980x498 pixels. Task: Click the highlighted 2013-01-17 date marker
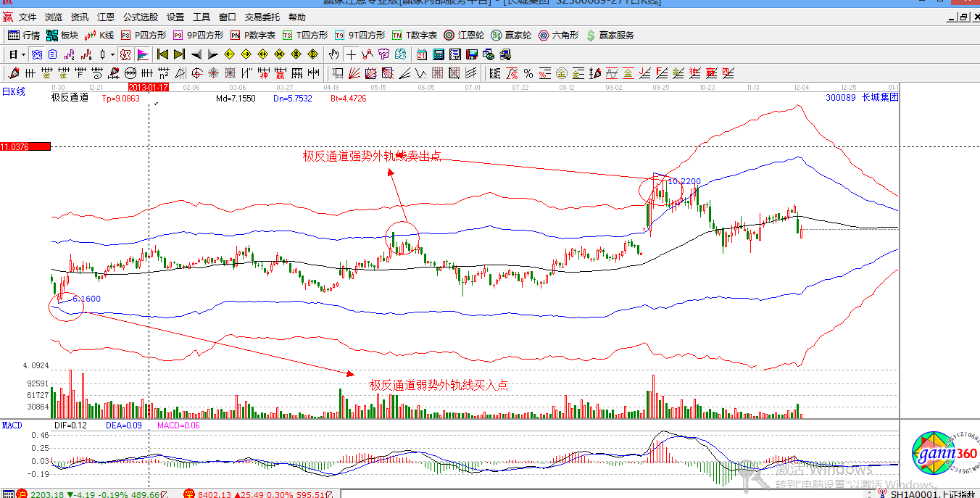[x=149, y=87]
